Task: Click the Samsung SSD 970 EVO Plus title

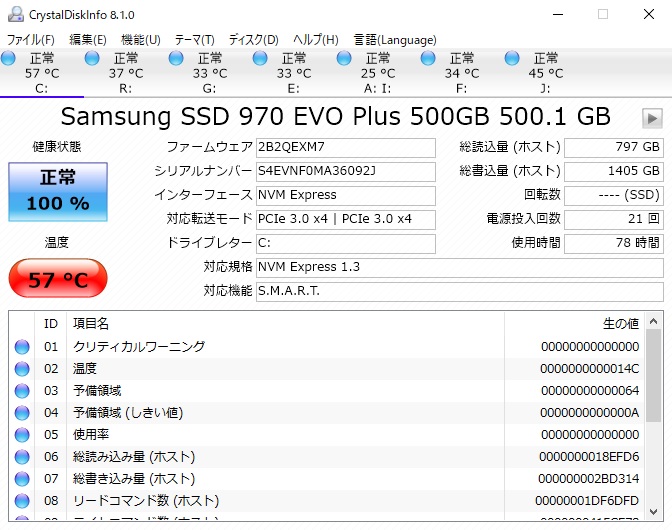Action: point(335,116)
